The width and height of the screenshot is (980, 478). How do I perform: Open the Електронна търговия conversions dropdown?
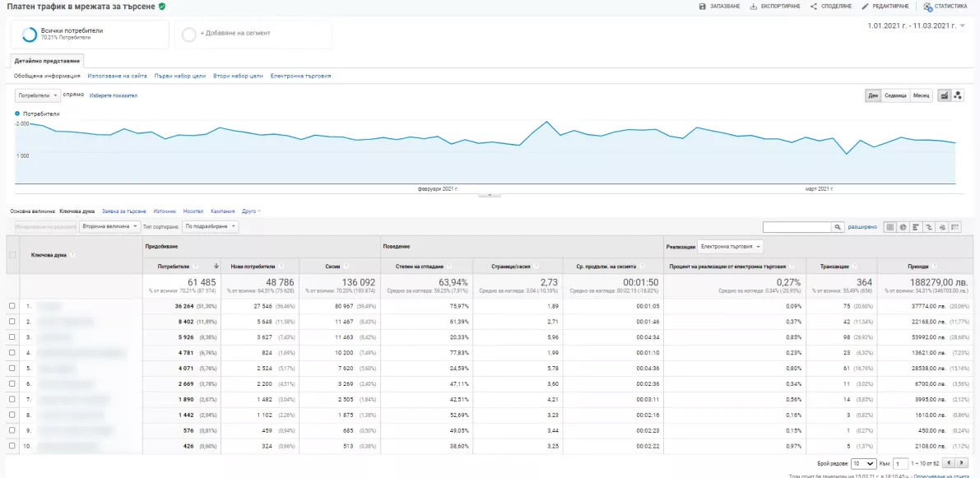point(729,247)
